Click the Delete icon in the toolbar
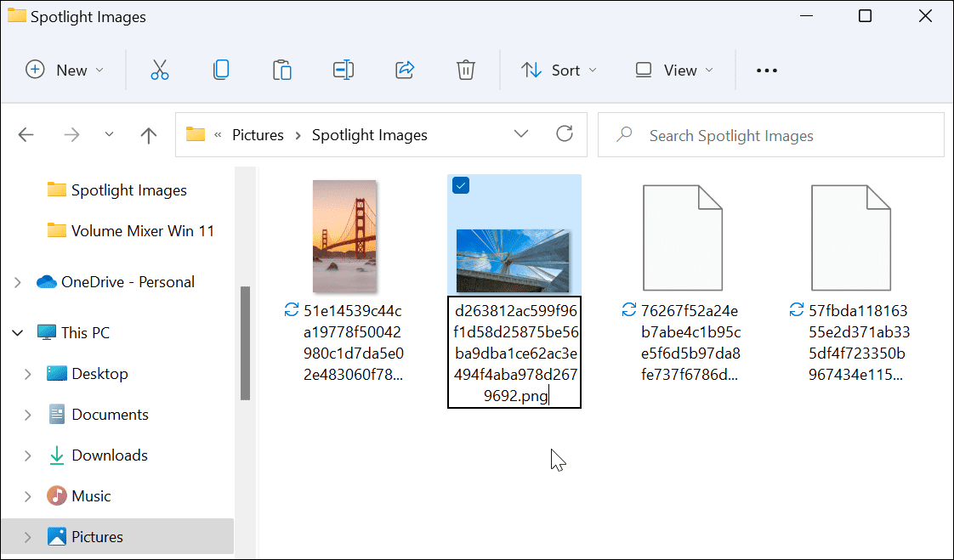 [x=466, y=70]
